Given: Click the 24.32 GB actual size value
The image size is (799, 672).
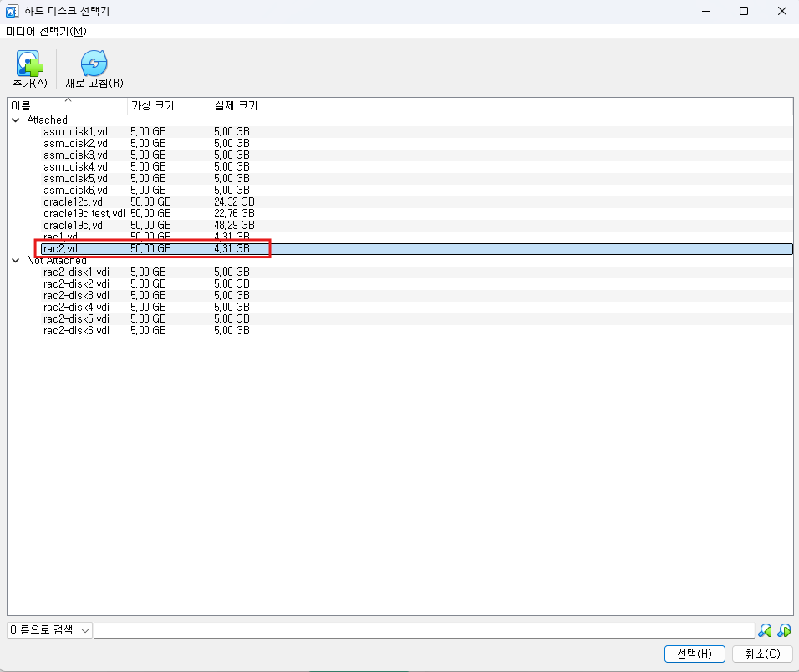Looking at the screenshot, I should (x=234, y=202).
